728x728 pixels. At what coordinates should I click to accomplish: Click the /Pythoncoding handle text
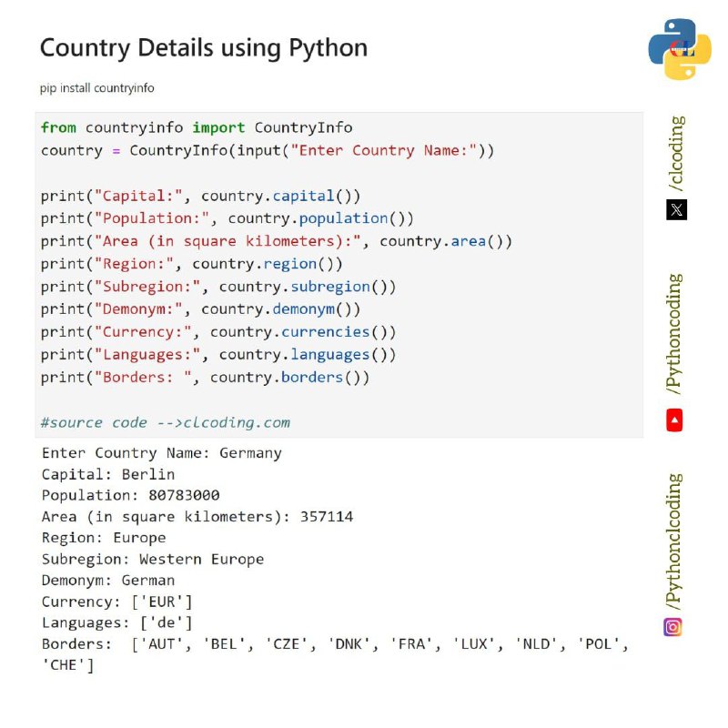click(674, 334)
